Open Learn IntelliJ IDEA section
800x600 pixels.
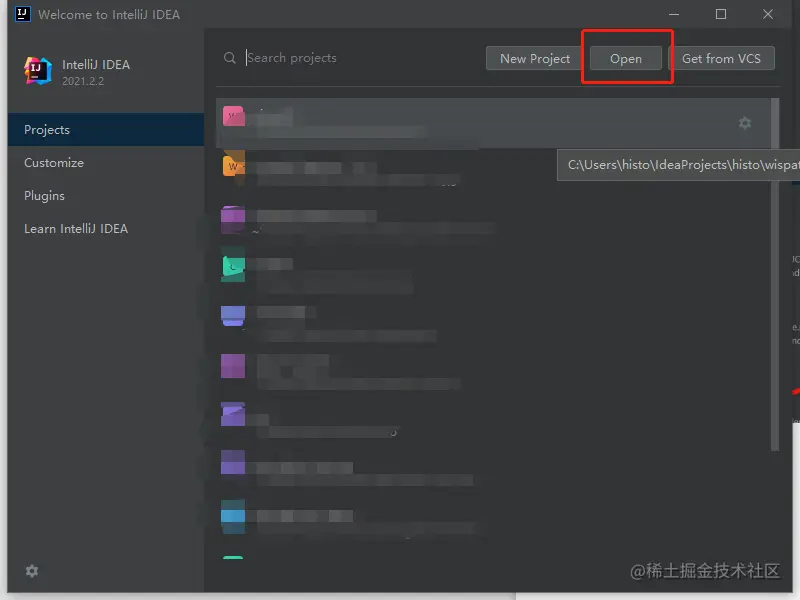pos(106,229)
